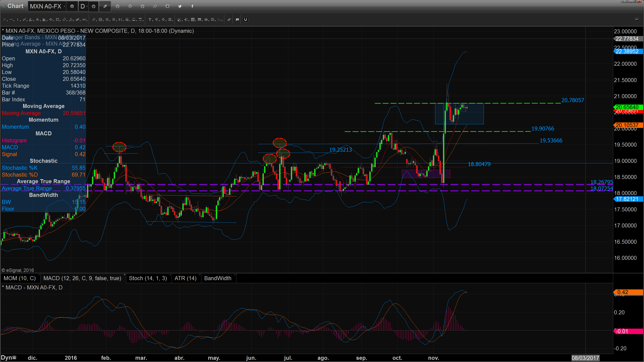Click the 19.25213 level label

point(341,150)
